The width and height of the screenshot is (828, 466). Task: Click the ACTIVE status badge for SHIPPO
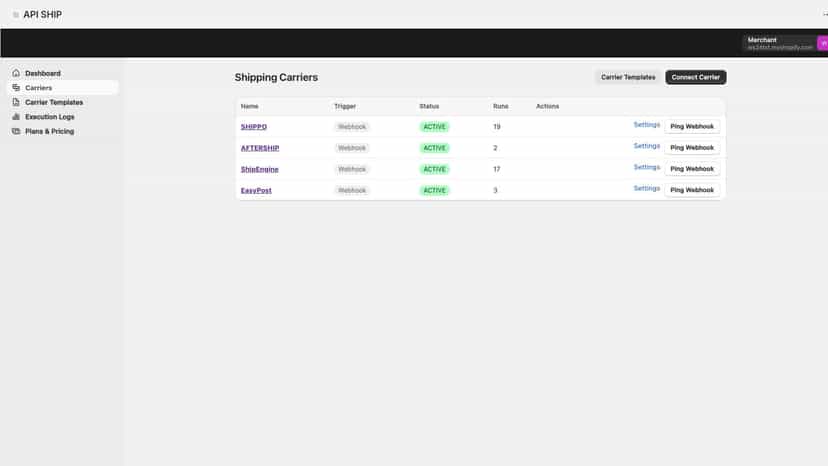[x=435, y=127]
